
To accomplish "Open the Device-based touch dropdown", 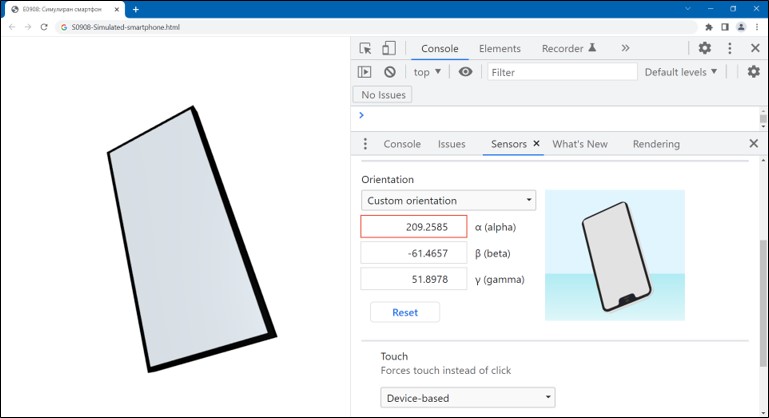I will [x=468, y=398].
